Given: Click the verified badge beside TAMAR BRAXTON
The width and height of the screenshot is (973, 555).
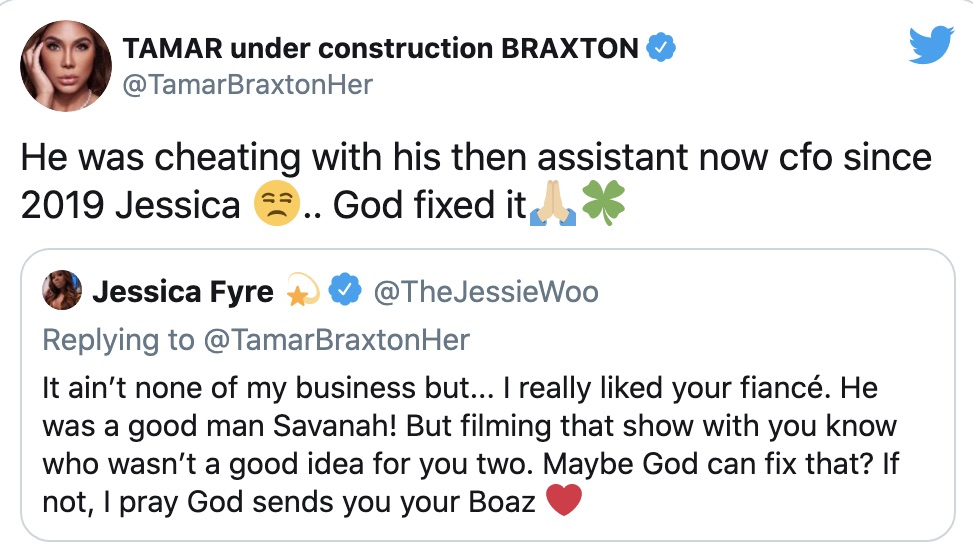Looking at the screenshot, I should (662, 47).
